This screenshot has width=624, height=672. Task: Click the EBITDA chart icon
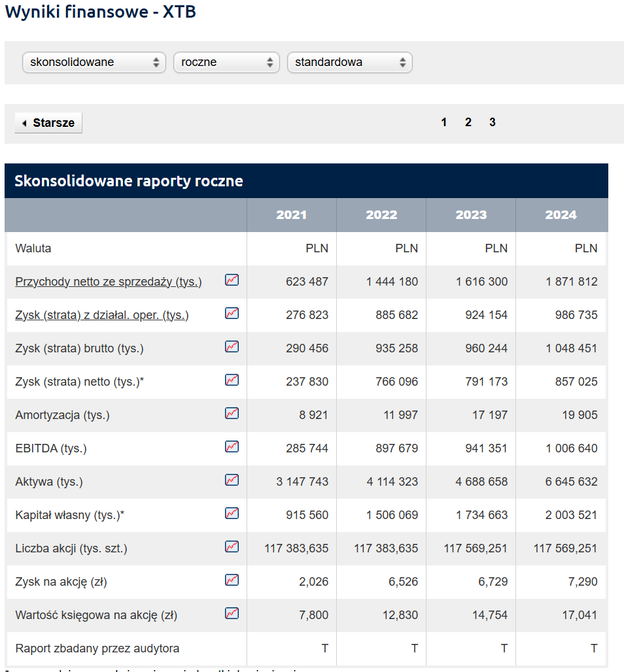[232, 446]
